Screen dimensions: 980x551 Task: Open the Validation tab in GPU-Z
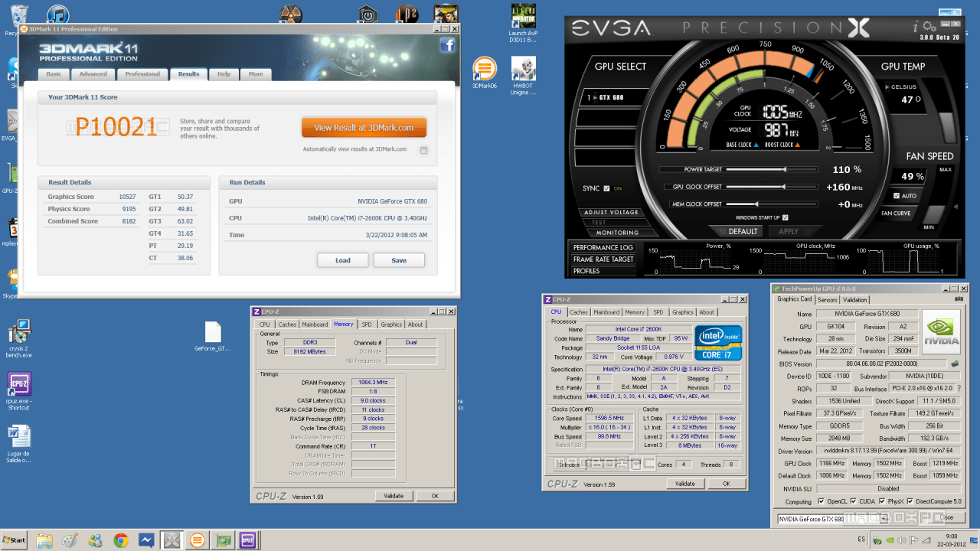855,300
